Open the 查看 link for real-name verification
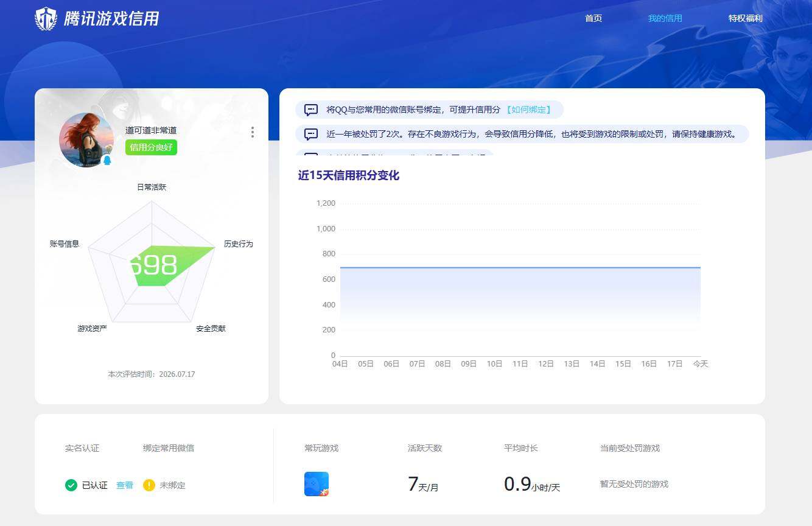The height and width of the screenshot is (526, 812). [125, 485]
